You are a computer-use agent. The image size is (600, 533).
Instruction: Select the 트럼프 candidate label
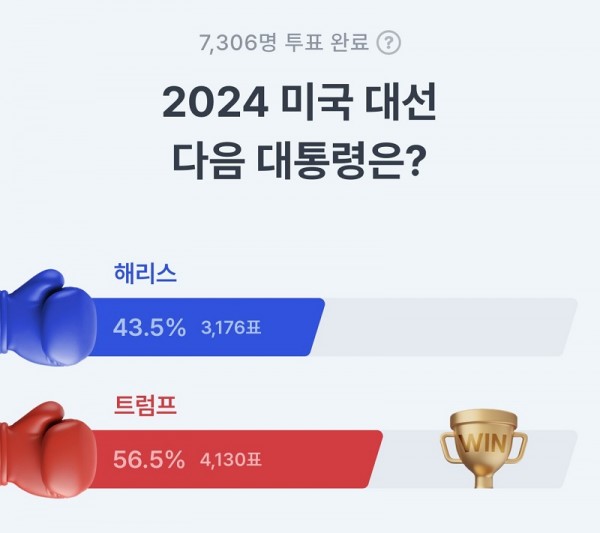click(146, 405)
